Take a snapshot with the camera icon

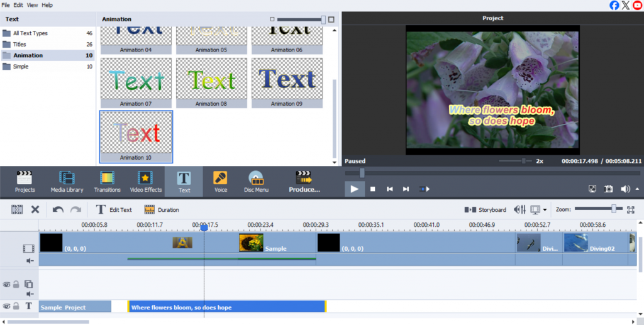(x=608, y=189)
